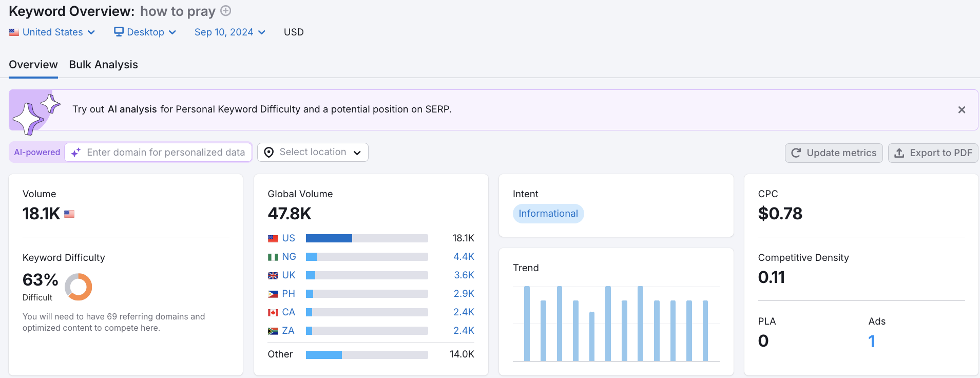Click the US volume bar
The height and width of the screenshot is (378, 980).
[x=367, y=238]
